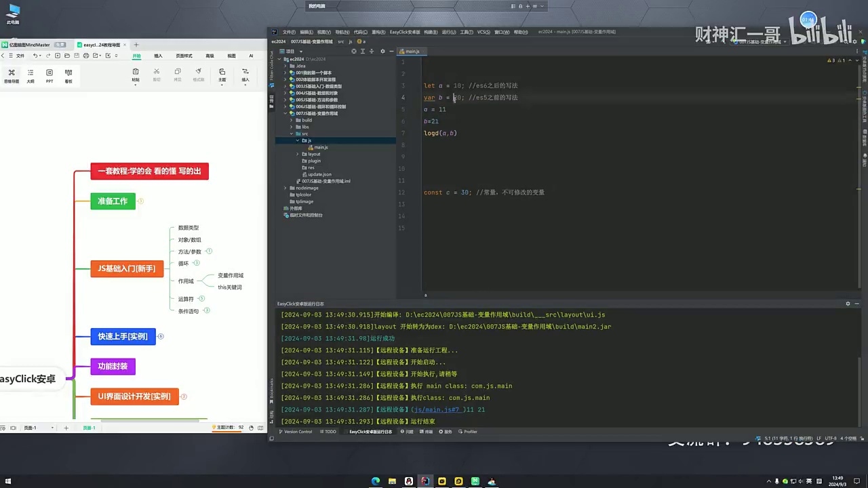Expand the nodeimage folder

286,188
